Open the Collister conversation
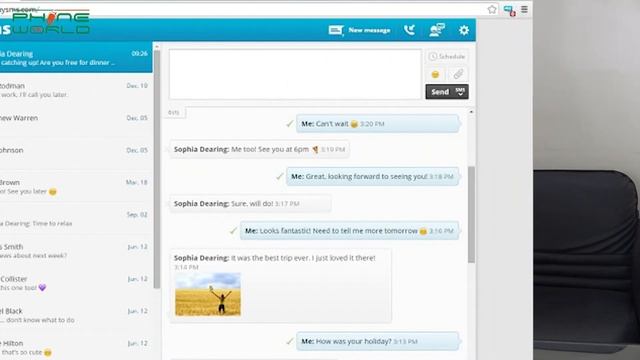Viewport: 640px width, 360px height. 76,283
